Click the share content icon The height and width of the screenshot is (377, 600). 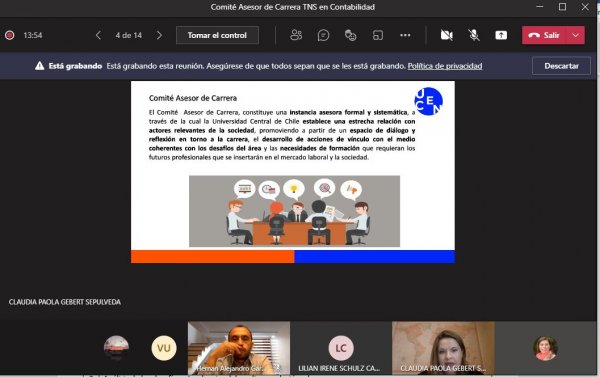click(x=501, y=35)
